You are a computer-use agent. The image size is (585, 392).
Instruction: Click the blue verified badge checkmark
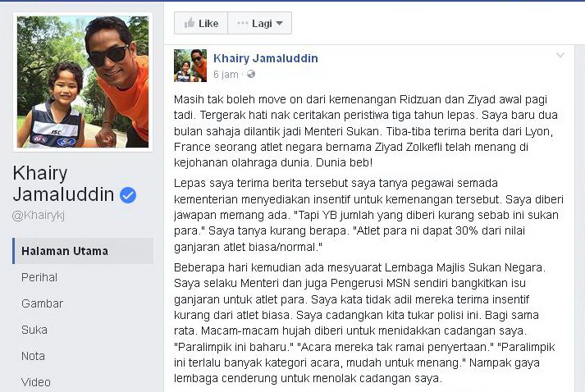tap(128, 195)
